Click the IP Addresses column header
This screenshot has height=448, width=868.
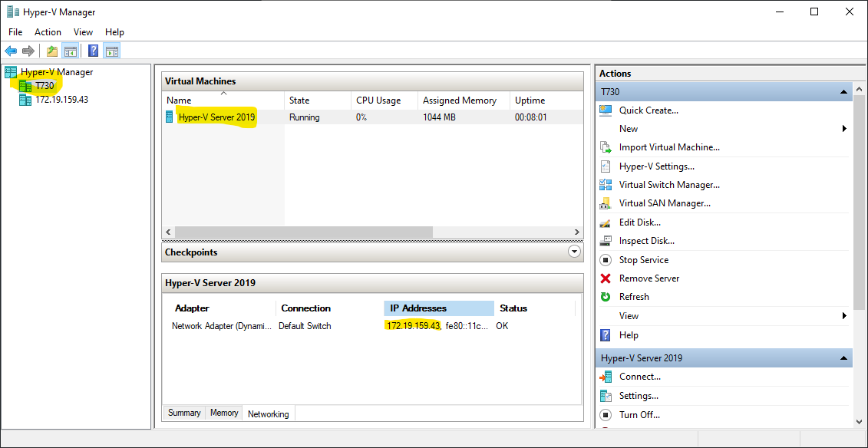pyautogui.click(x=439, y=308)
